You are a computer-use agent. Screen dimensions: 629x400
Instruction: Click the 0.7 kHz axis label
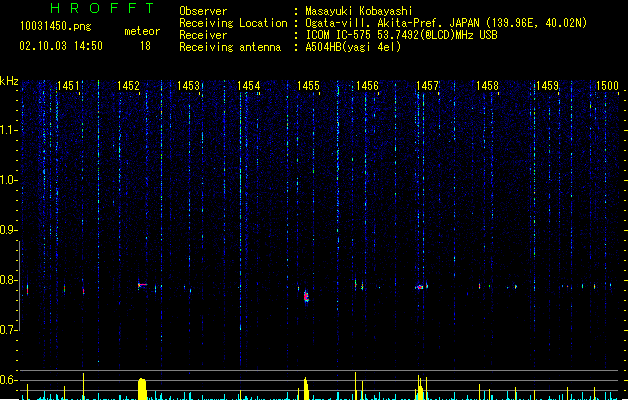pyautogui.click(x=9, y=330)
